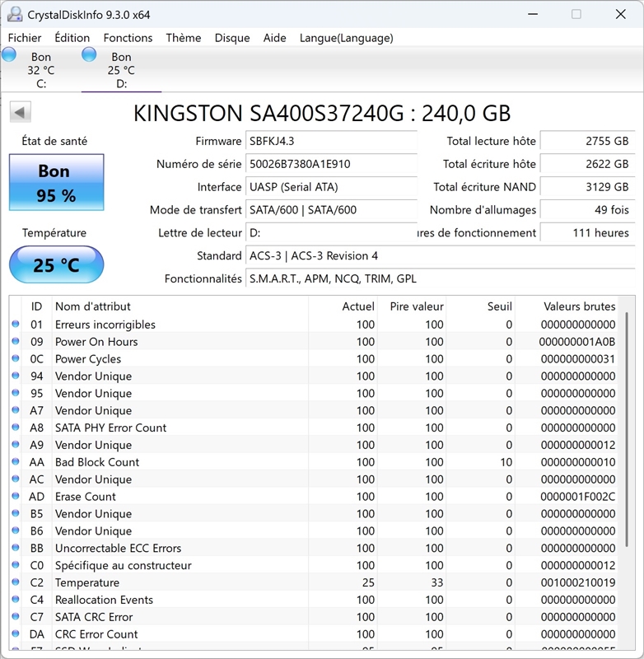Viewport: 644px width, 659px height.
Task: Click the Nom d'attribut column header
Action: [x=180, y=306]
